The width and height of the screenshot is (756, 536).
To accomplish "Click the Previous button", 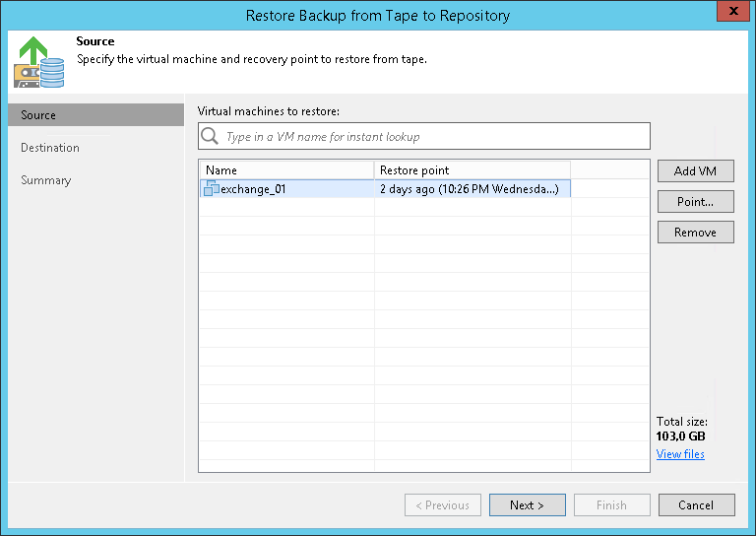I will coord(442,505).
